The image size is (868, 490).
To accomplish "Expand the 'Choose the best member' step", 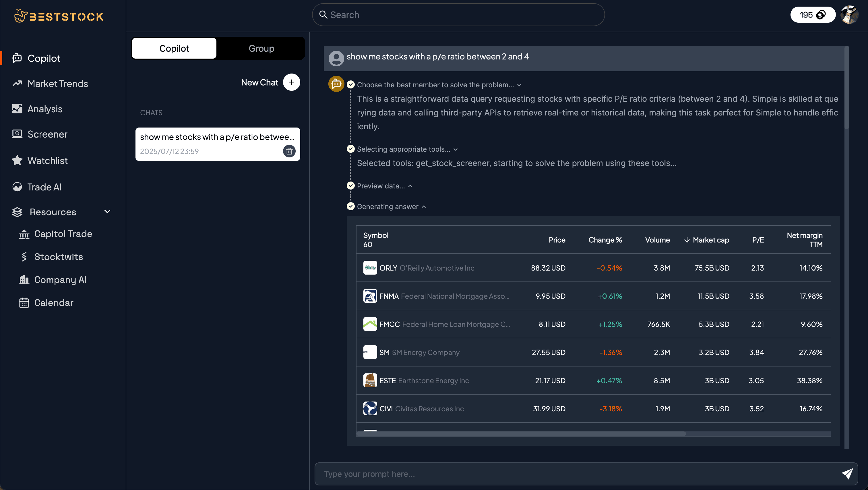I will (519, 85).
